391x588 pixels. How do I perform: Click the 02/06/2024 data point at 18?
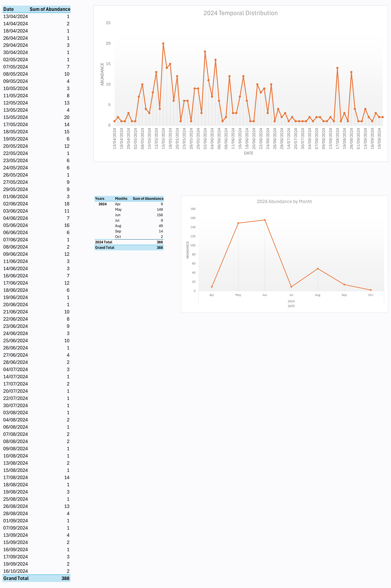point(205,52)
